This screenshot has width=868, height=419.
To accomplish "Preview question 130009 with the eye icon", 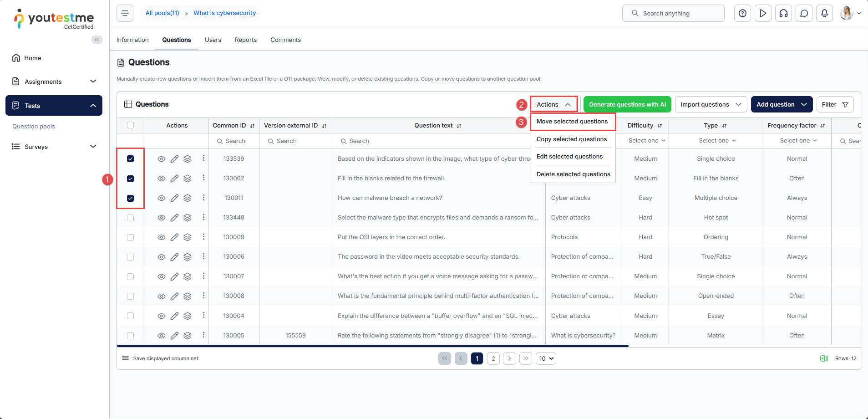I will click(161, 237).
